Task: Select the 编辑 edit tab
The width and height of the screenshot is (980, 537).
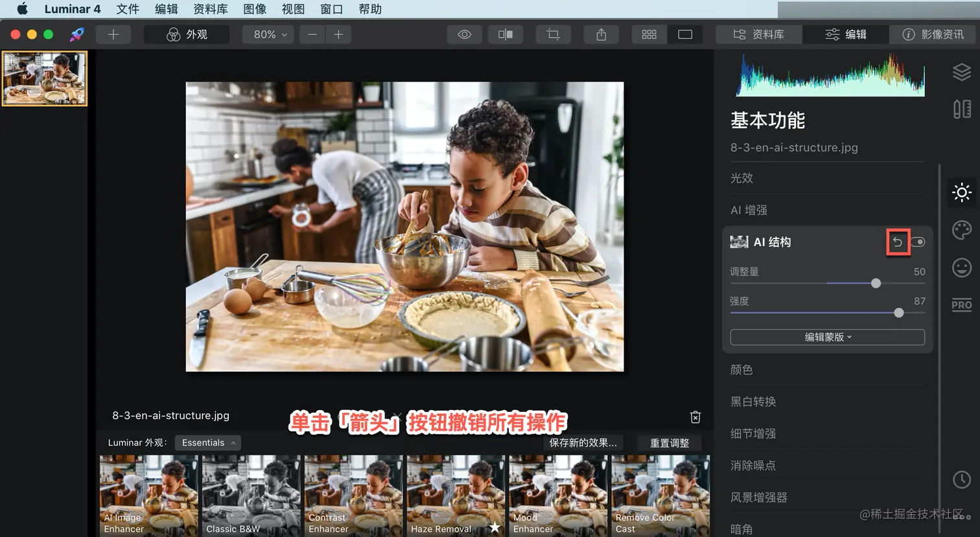Action: pos(845,34)
